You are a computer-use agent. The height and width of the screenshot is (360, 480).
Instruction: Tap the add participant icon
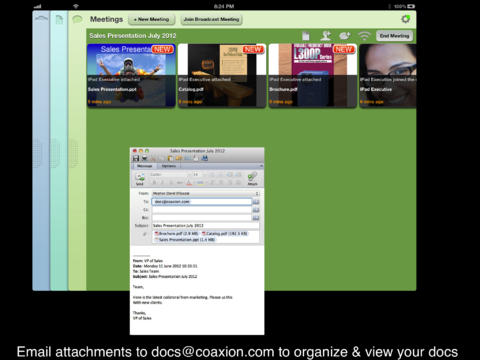326,36
